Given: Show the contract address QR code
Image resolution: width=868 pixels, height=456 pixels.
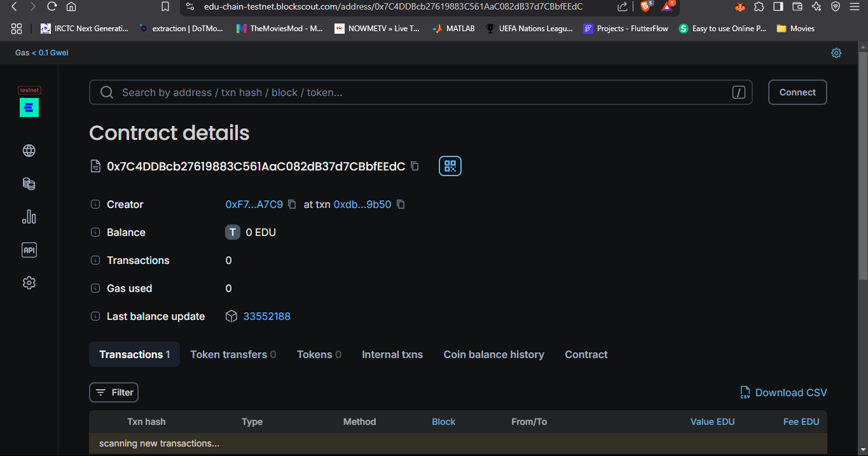Looking at the screenshot, I should (450, 166).
